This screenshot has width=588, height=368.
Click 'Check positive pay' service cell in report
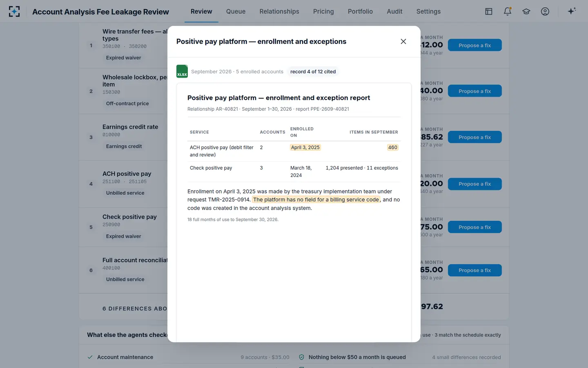(211, 168)
